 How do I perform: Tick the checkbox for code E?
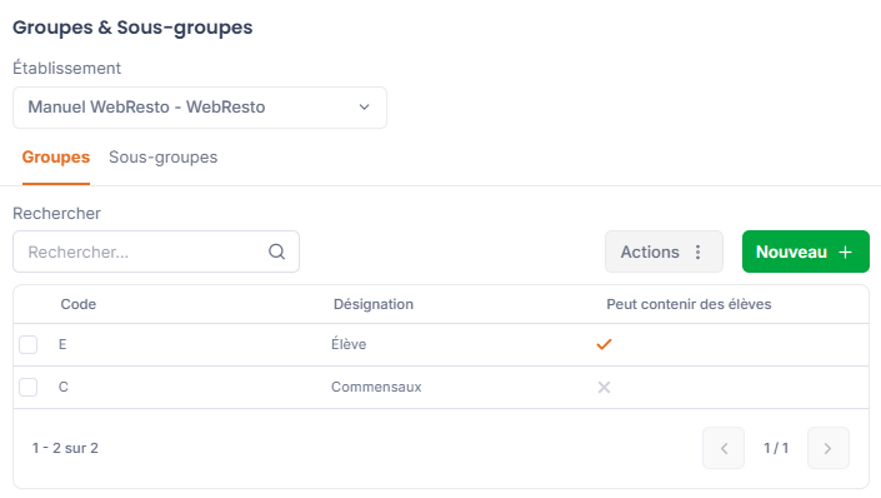pos(28,344)
